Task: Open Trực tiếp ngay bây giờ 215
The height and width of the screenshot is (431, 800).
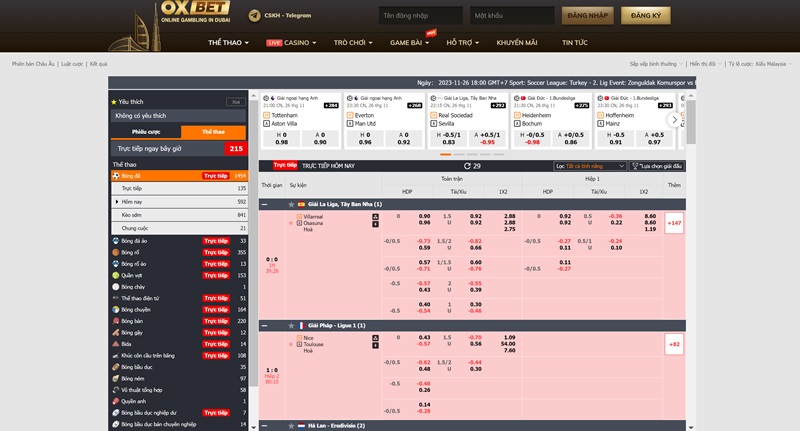Action: 179,149
